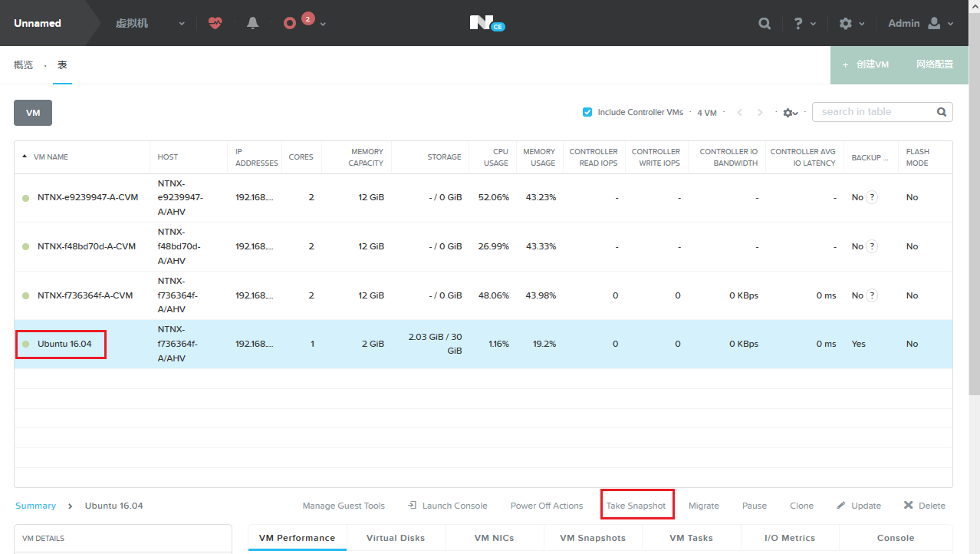Viewport: 980px width, 554px height.
Task: Show backup info for NTNX-e9239947-A-CVM
Action: pyautogui.click(x=872, y=197)
